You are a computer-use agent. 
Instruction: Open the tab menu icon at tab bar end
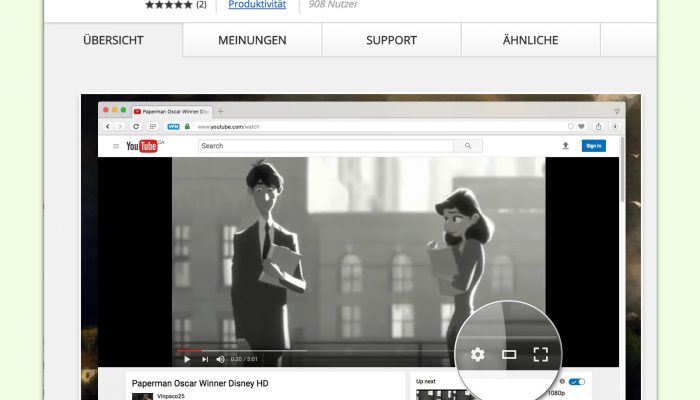click(617, 111)
